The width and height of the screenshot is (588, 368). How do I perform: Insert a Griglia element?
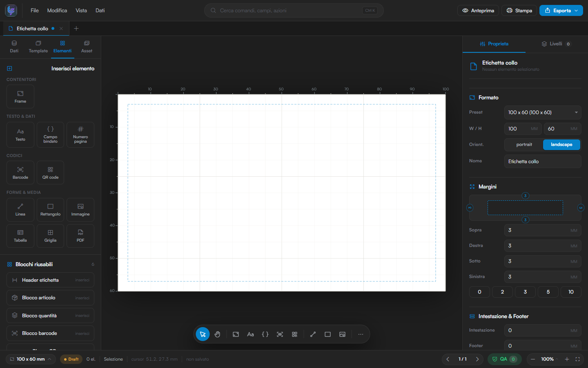pos(50,236)
